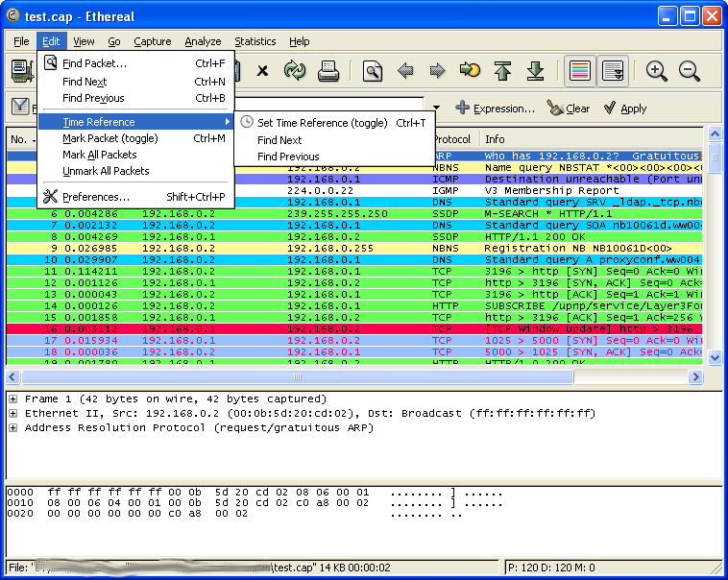Go forward with right arrow toolbar icon
The height and width of the screenshot is (580, 728).
(x=437, y=71)
